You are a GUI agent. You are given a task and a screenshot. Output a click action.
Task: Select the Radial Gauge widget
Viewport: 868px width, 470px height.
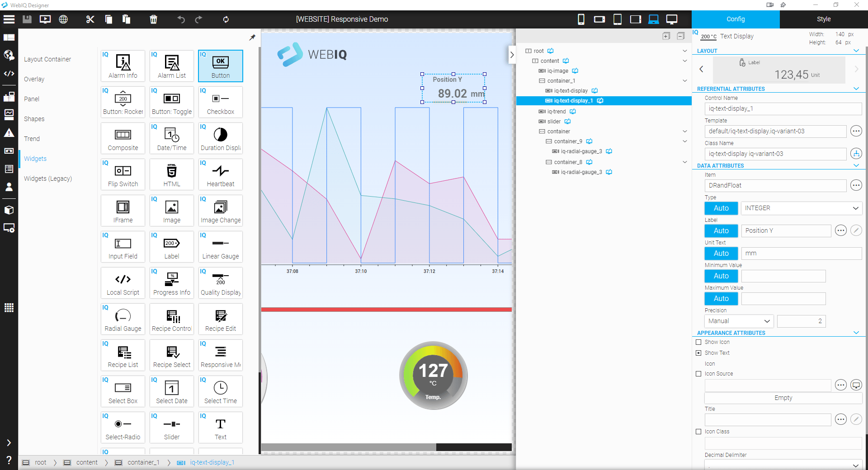[123, 319]
